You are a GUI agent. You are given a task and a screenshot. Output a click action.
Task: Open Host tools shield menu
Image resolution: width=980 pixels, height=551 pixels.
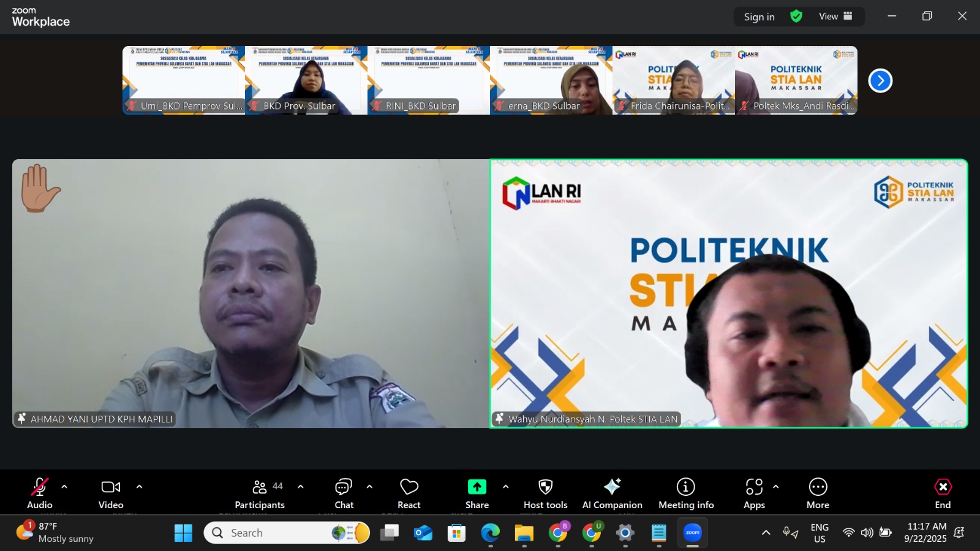pyautogui.click(x=545, y=493)
